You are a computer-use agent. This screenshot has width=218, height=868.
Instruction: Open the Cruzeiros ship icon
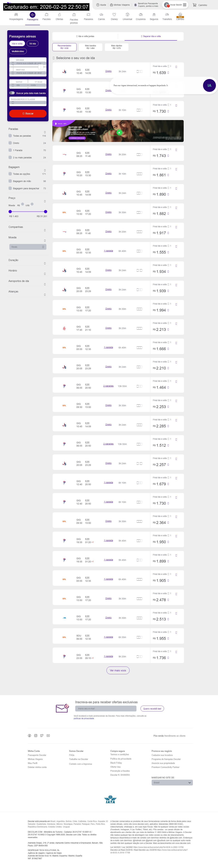point(141,14)
